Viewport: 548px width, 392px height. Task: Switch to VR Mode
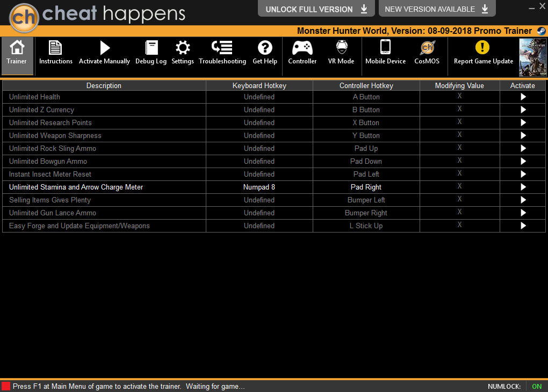click(x=341, y=53)
